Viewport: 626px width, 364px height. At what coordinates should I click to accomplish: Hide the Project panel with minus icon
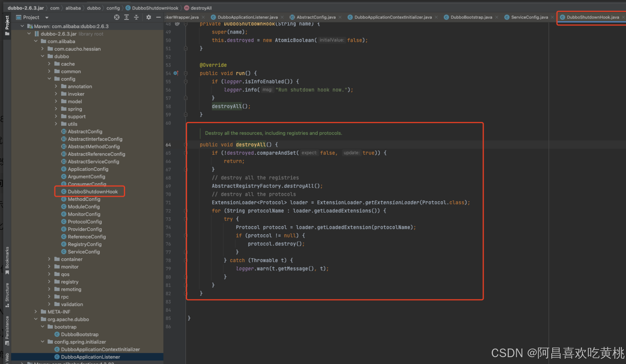(x=158, y=17)
